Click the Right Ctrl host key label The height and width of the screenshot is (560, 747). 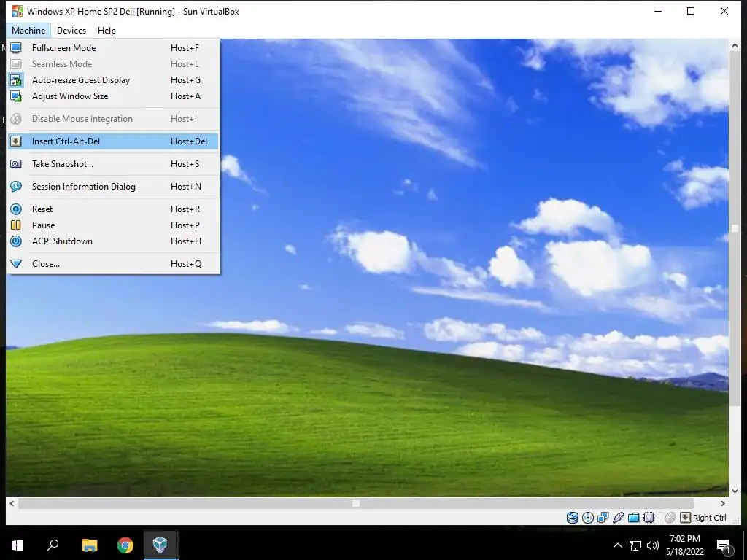709,518
